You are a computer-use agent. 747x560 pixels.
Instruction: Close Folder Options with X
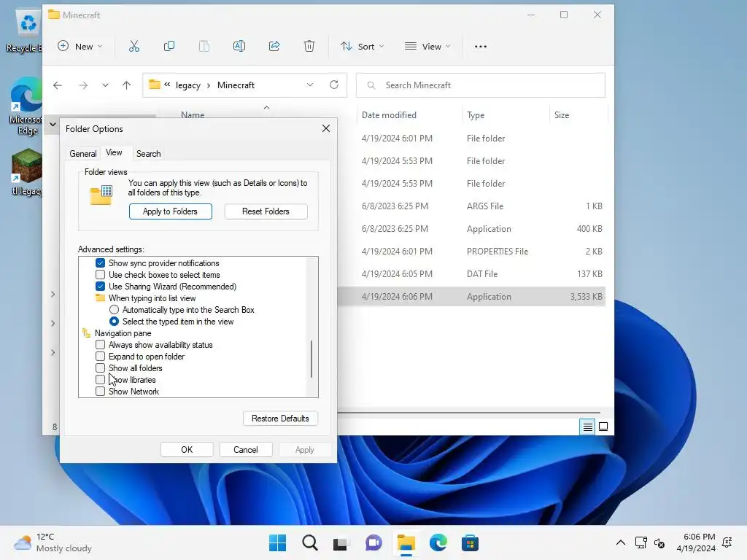326,128
